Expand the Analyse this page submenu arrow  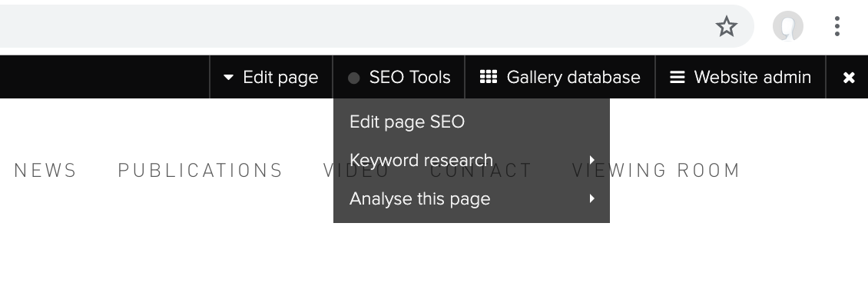(x=591, y=198)
